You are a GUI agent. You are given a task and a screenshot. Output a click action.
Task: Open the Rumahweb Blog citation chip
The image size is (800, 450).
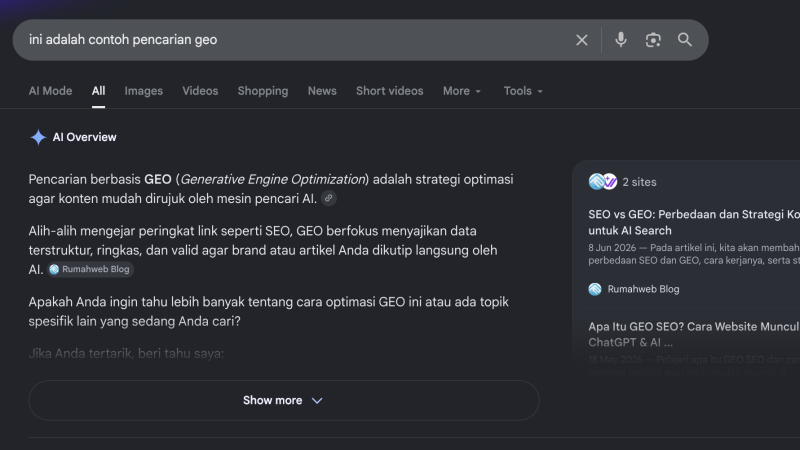point(90,269)
